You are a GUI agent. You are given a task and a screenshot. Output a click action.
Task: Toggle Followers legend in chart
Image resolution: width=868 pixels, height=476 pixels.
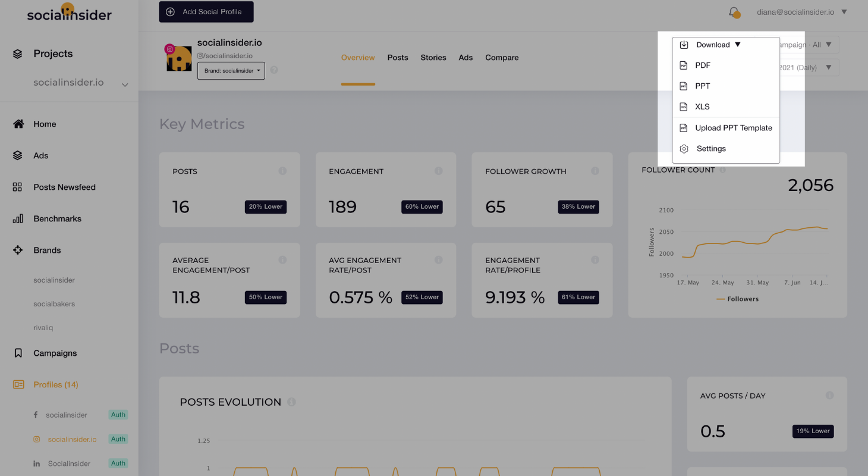[737, 299]
